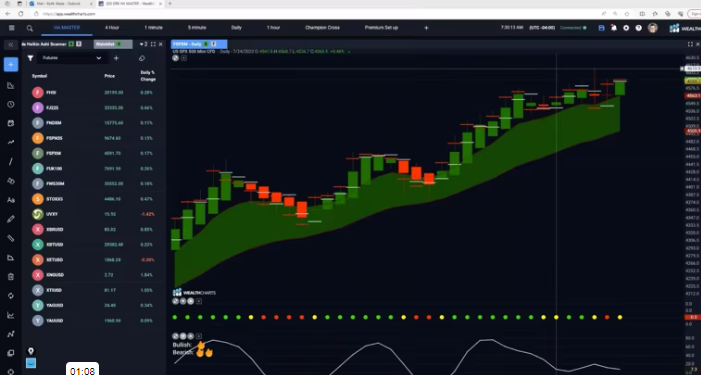
Task: Switch to the 4 Hour tab
Action: [112, 28]
